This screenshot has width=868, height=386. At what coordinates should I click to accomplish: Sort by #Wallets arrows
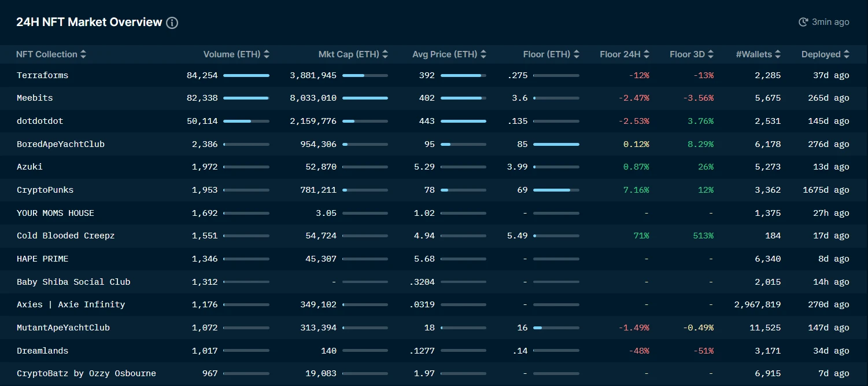(778, 54)
